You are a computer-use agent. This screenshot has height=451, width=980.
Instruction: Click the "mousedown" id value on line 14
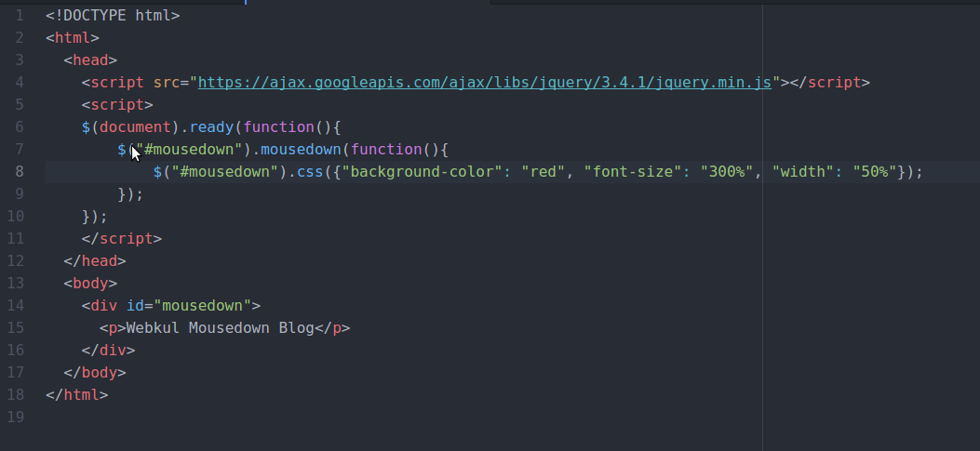point(203,306)
